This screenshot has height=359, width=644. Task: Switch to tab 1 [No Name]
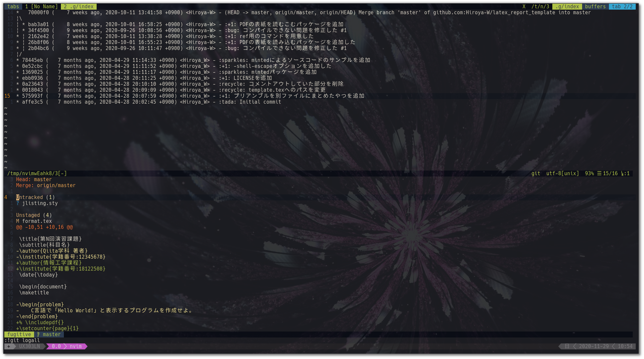click(x=41, y=7)
